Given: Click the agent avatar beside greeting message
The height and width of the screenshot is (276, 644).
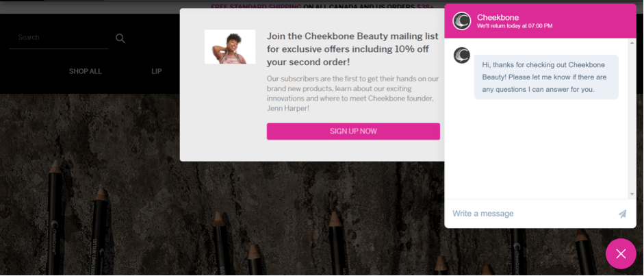Looking at the screenshot, I should pos(462,55).
